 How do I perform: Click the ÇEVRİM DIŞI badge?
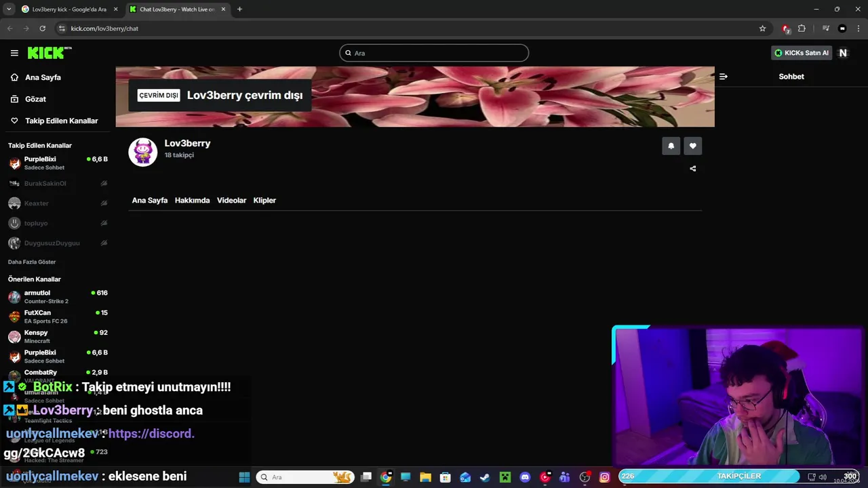(x=159, y=96)
